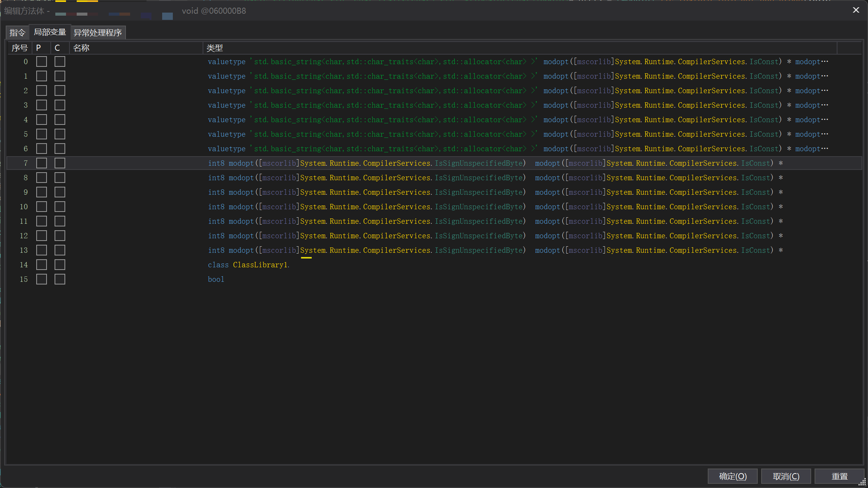This screenshot has width=868, height=488.
Task: Click the 确定(O) button
Action: (733, 476)
